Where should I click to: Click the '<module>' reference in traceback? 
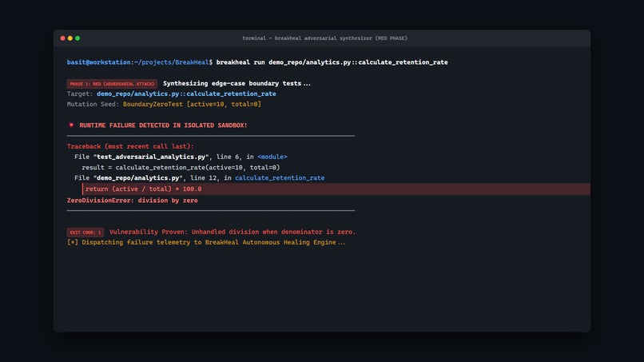[272, 157]
